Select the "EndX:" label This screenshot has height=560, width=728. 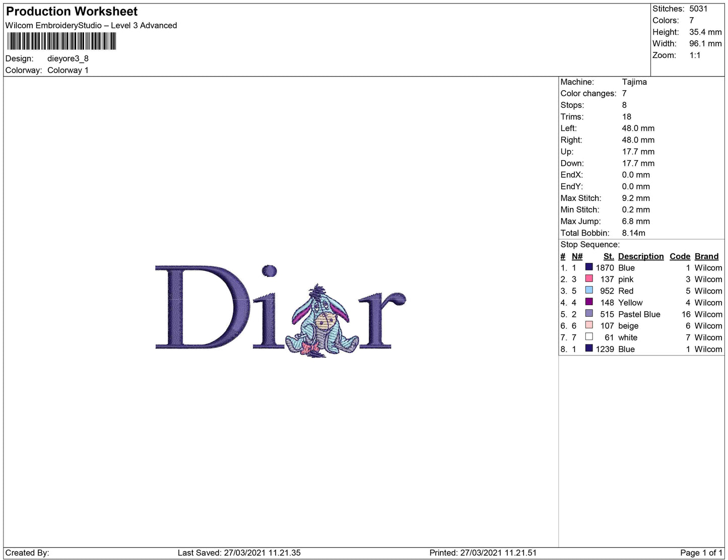(572, 175)
